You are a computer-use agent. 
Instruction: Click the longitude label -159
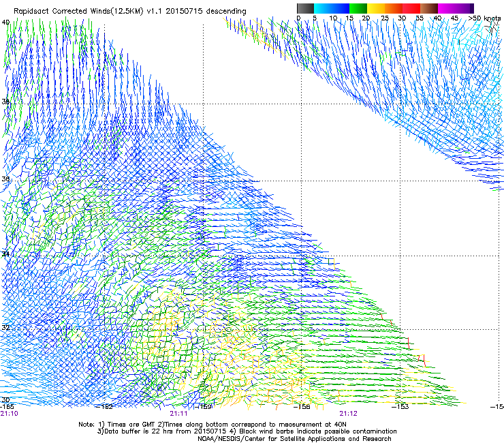point(203,407)
